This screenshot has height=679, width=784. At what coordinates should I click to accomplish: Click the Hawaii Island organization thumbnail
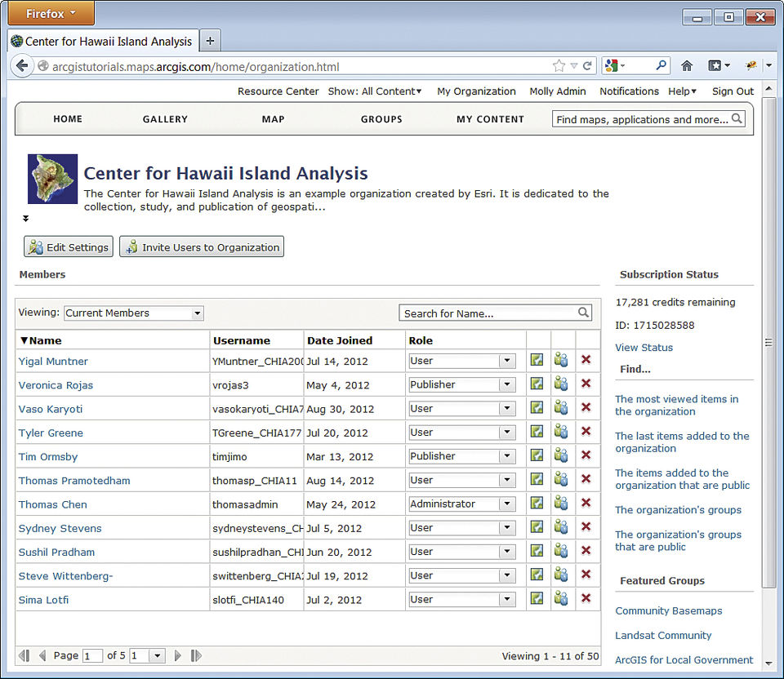point(52,179)
